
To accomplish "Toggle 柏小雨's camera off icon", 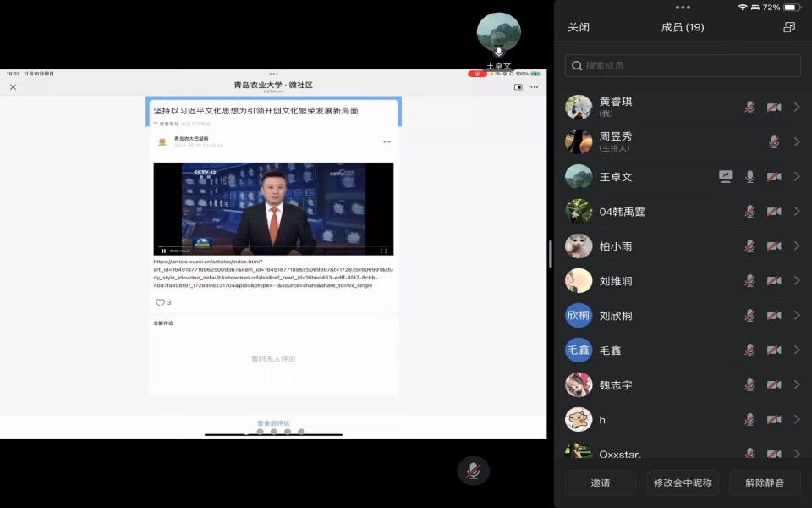I will 773,246.
